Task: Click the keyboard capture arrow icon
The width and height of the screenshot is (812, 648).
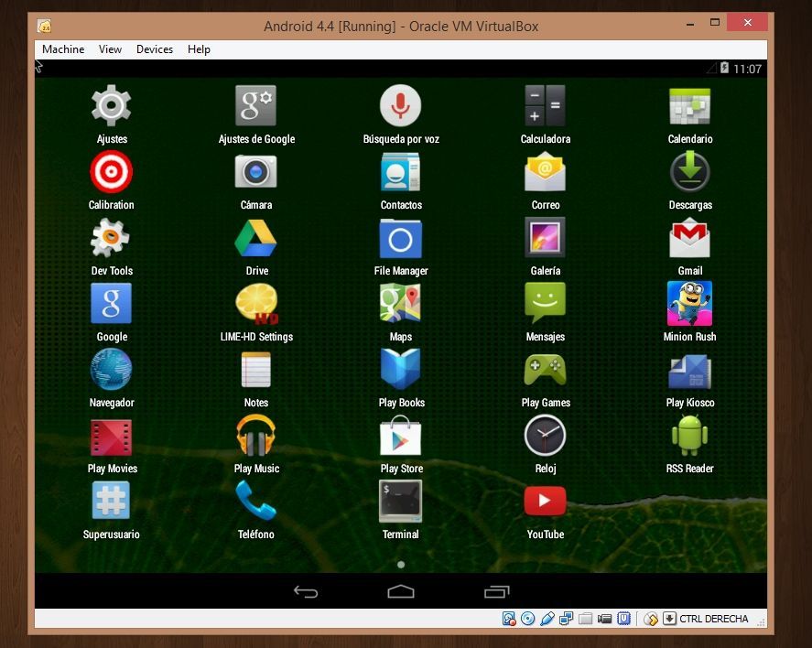Action: (669, 619)
